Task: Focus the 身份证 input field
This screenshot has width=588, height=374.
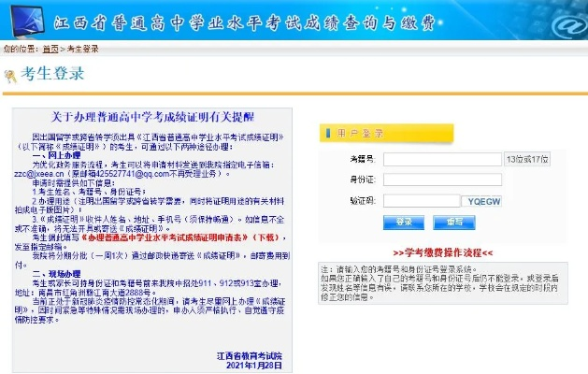Action: pyautogui.click(x=442, y=179)
